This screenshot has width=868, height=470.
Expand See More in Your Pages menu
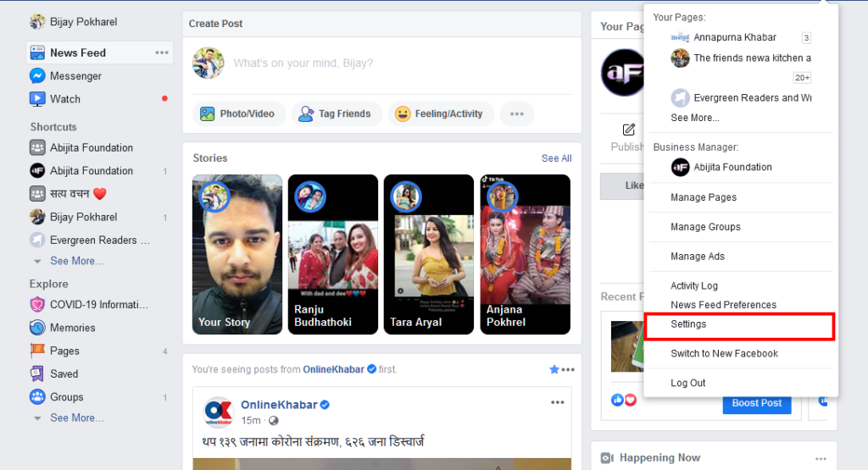point(695,118)
